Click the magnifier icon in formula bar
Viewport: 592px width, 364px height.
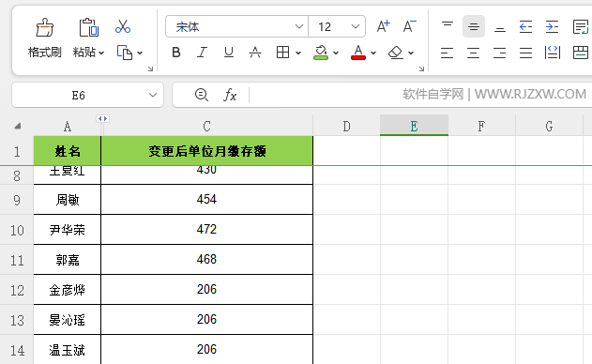tap(202, 95)
